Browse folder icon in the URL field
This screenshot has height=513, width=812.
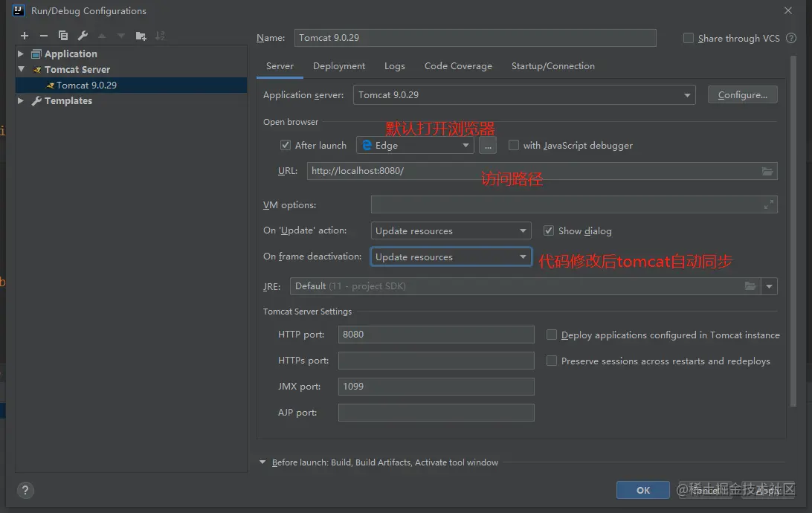pos(767,171)
